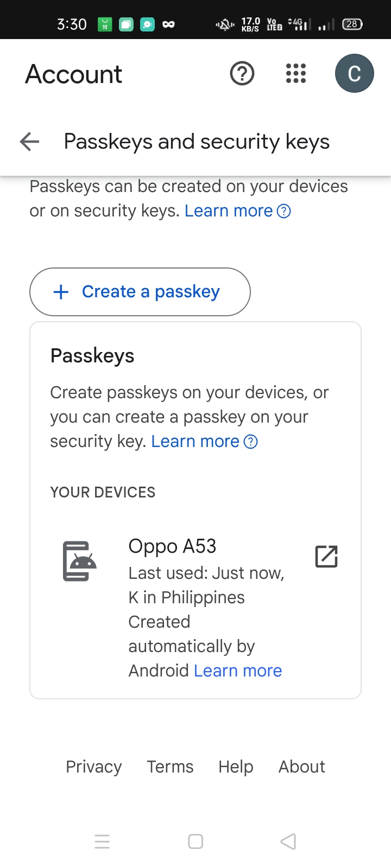Click the Create a passkey button

pyautogui.click(x=140, y=292)
